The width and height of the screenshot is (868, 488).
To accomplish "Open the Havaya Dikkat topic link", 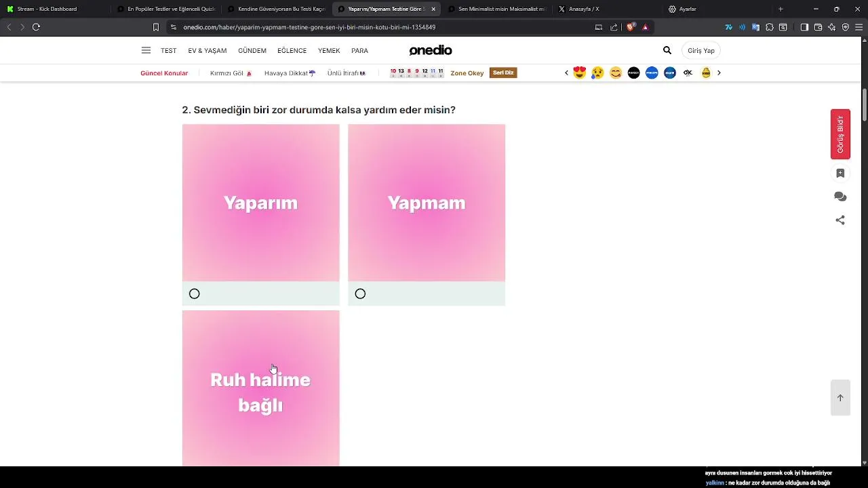I will point(290,73).
